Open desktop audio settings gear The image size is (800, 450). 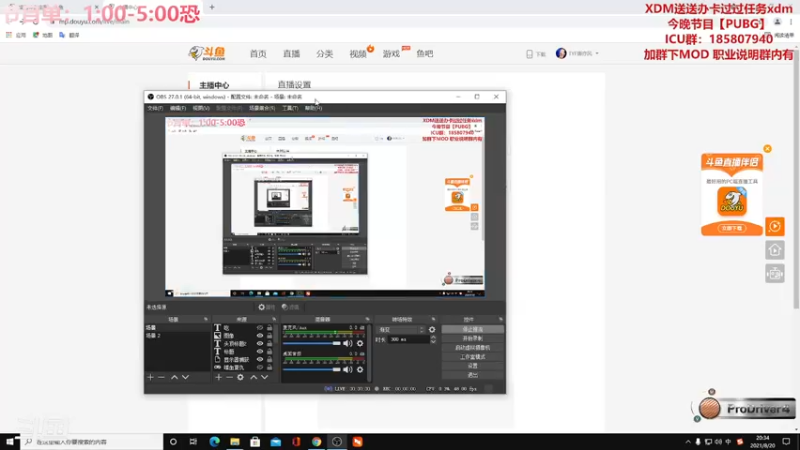click(x=360, y=369)
